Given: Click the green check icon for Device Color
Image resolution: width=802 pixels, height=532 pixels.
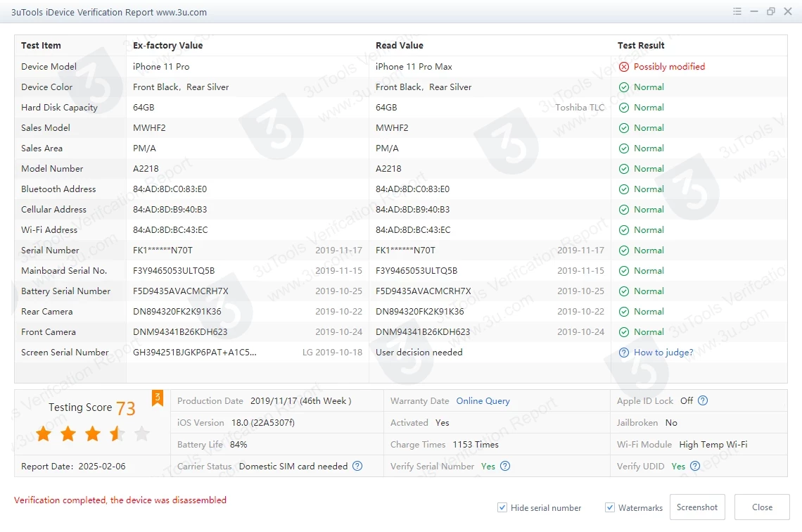Looking at the screenshot, I should click(x=624, y=87).
